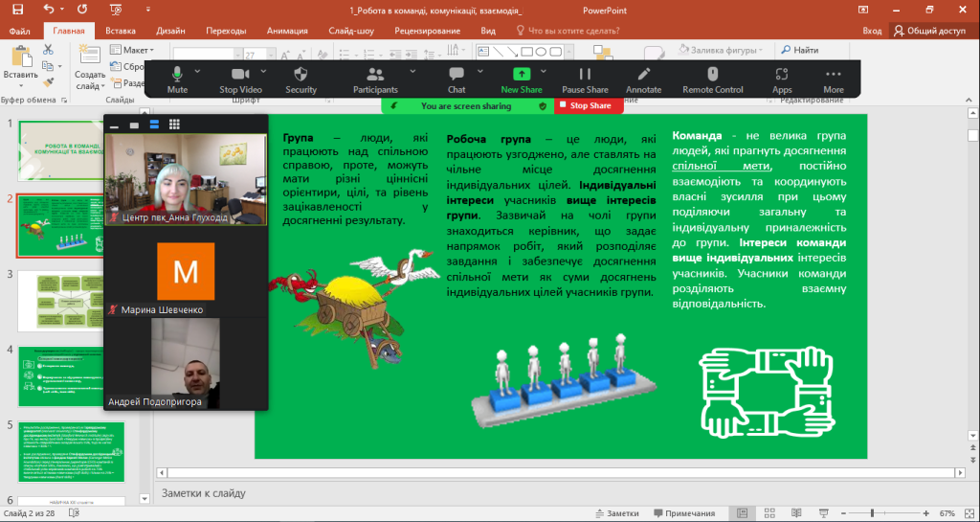This screenshot has width=980, height=522.
Task: Stop Video in the Zoom toolbar
Action: (240, 79)
